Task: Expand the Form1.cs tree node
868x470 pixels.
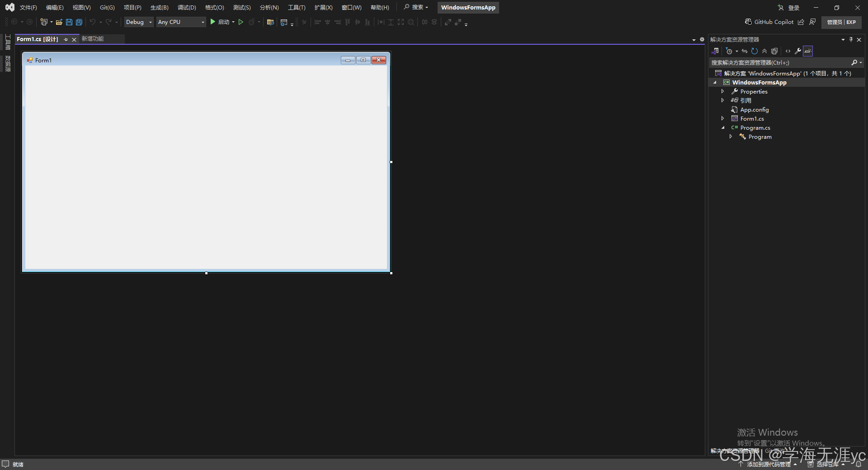Action: point(722,118)
